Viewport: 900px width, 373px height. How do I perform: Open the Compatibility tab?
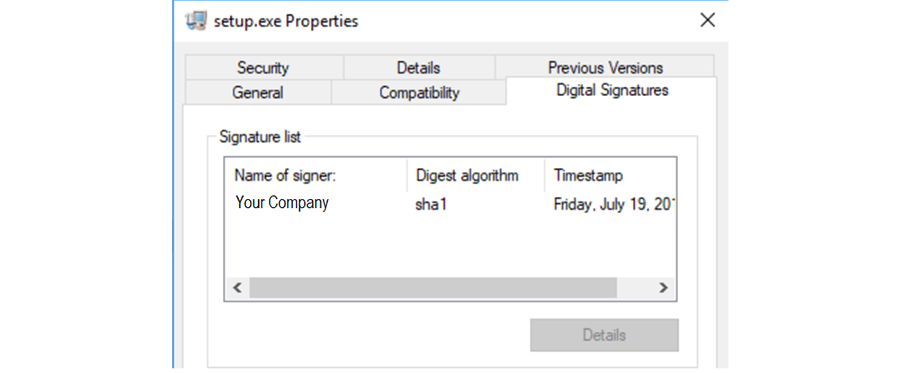pos(419,92)
